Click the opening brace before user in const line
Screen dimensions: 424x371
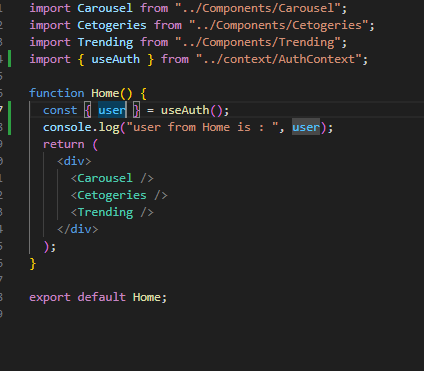click(x=88, y=110)
